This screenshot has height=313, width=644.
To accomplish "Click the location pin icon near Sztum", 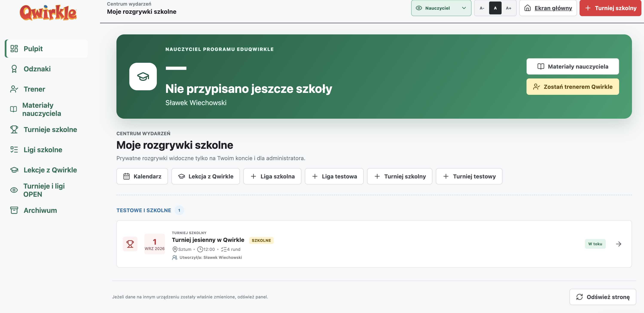I will (175, 249).
